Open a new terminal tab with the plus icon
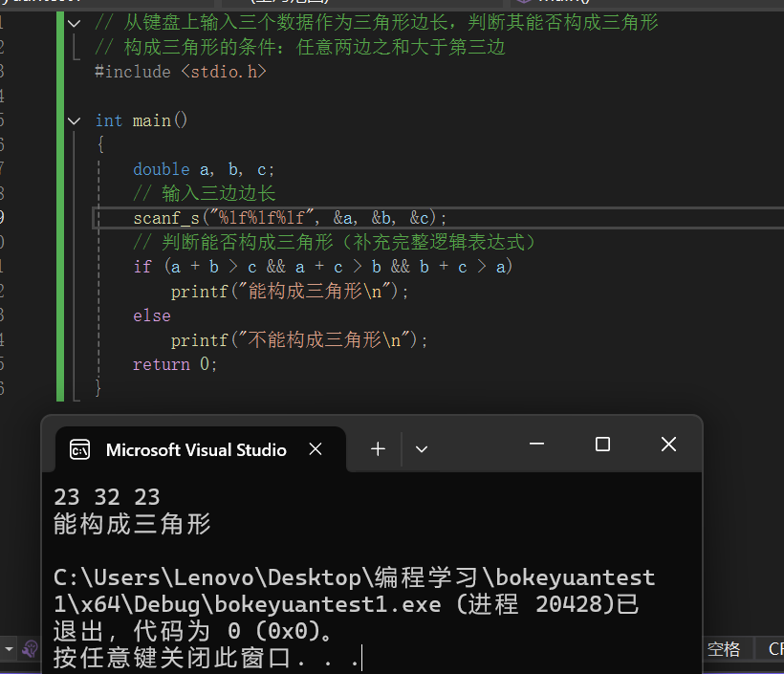This screenshot has width=784, height=674. pyautogui.click(x=378, y=448)
